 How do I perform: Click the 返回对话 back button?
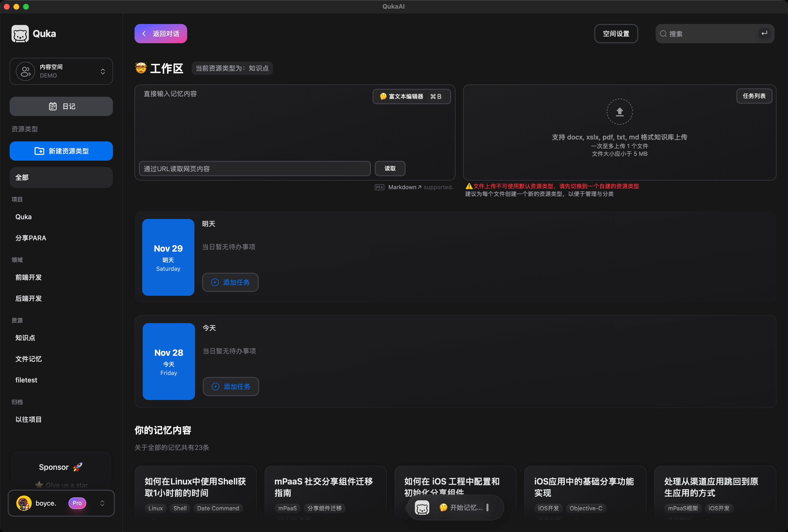click(x=161, y=34)
